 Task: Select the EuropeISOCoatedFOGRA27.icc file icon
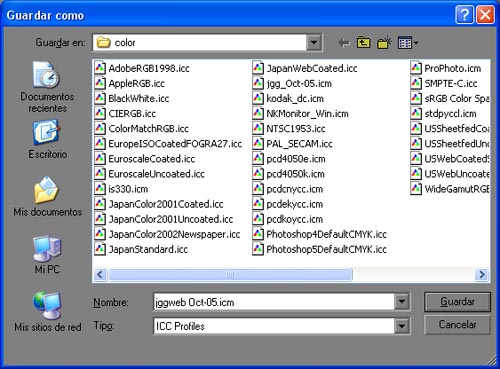[x=100, y=143]
